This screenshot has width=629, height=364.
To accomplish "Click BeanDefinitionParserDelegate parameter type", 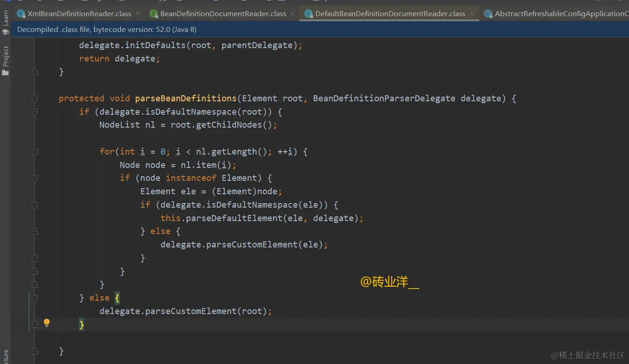I will pos(384,99).
